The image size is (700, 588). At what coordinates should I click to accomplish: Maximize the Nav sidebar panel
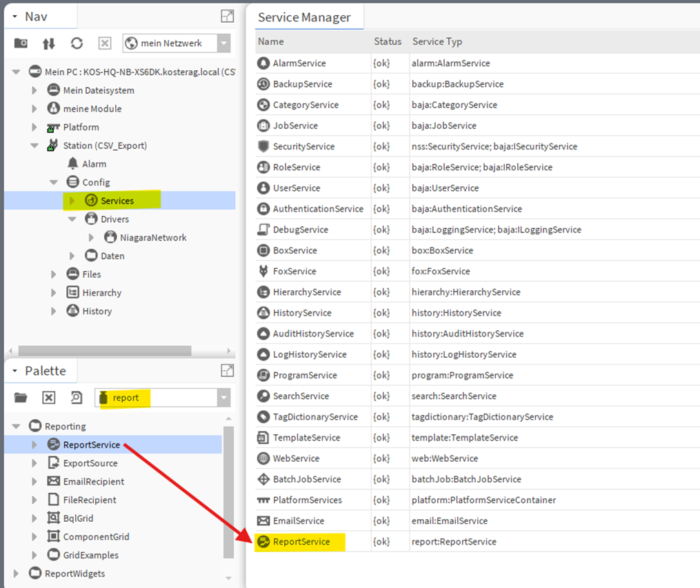coord(227,16)
